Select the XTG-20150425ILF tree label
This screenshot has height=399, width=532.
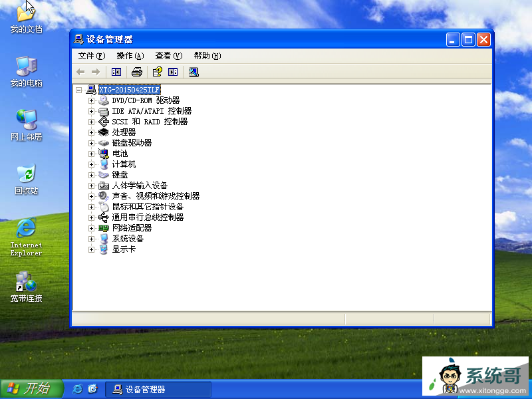(129, 90)
